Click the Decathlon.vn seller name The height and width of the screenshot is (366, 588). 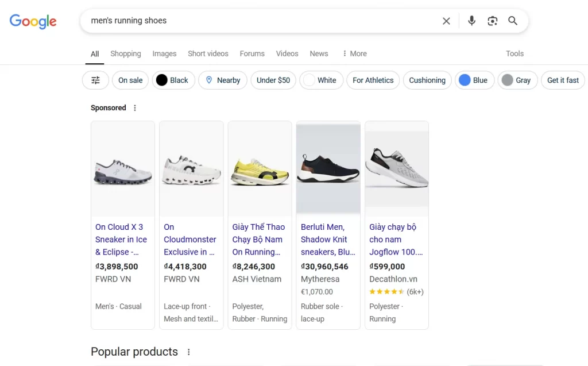(393, 279)
